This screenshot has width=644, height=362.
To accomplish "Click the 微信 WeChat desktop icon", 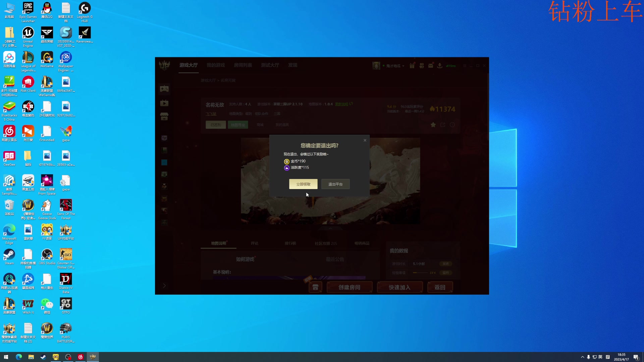I will pyautogui.click(x=47, y=306).
